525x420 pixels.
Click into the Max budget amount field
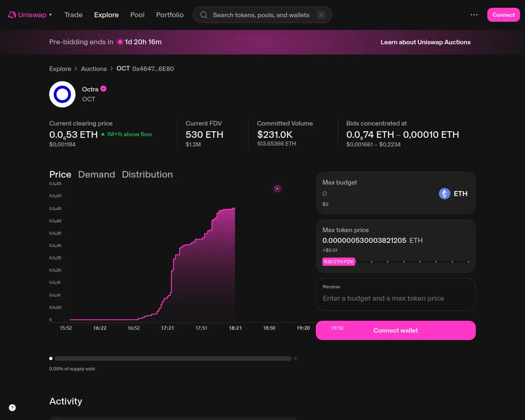pos(377,194)
